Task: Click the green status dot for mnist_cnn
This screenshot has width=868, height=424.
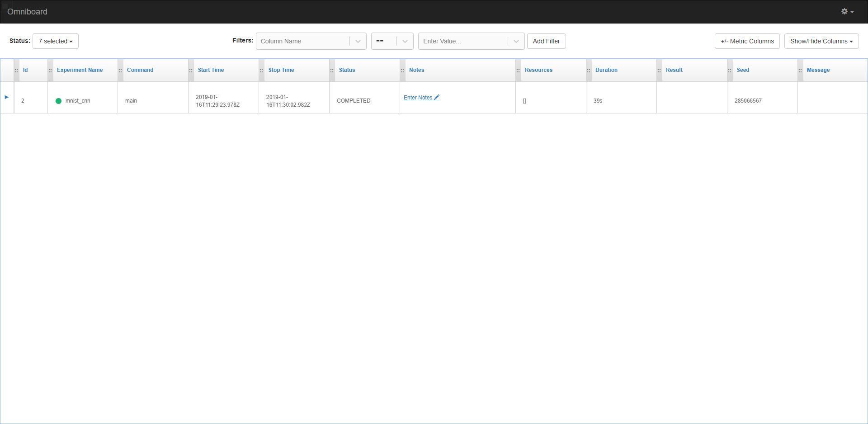Action: coord(58,101)
